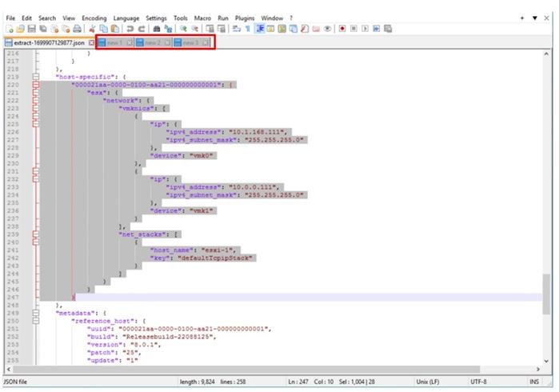559x392 pixels.
Task: Switch to the new 3 tab
Action: [x=192, y=42]
